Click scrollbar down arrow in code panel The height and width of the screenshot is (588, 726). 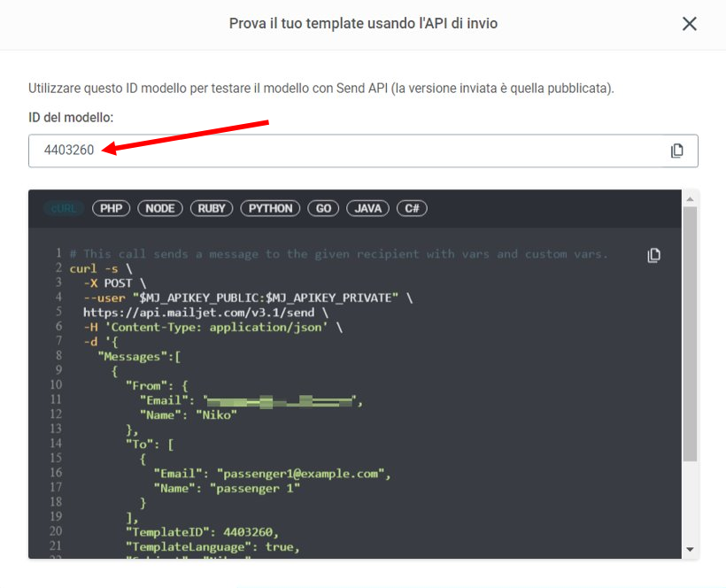[690, 550]
